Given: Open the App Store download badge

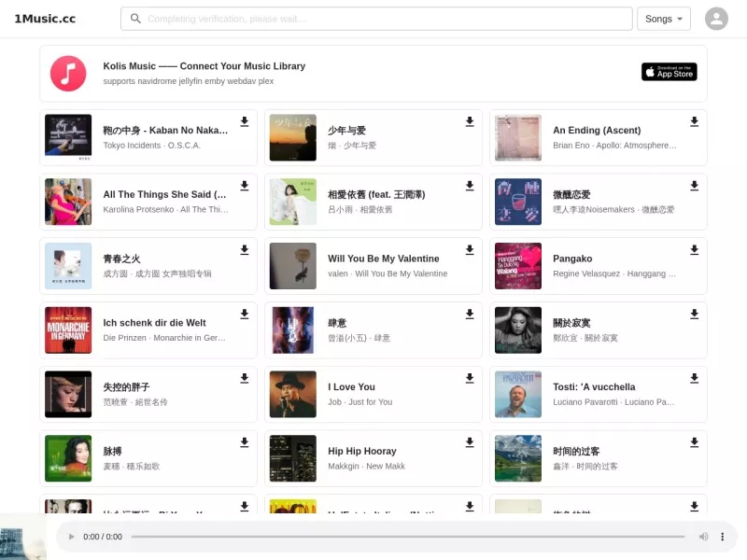Looking at the screenshot, I should [669, 72].
